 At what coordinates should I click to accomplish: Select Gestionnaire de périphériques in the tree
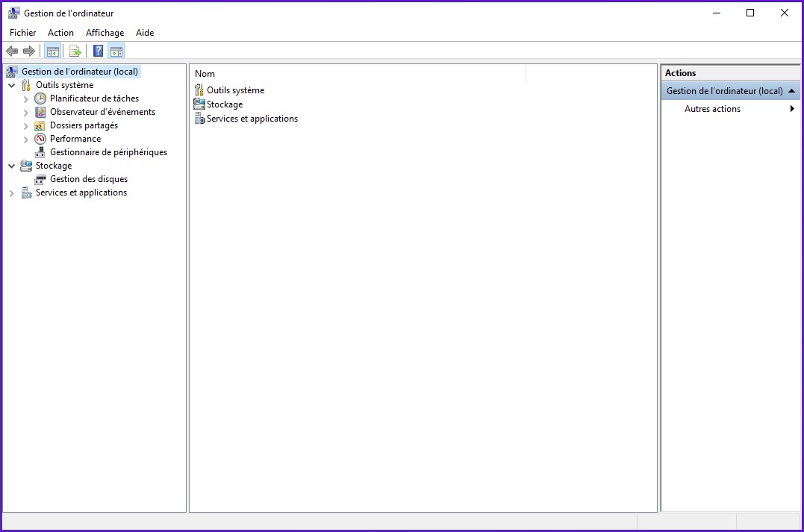click(108, 152)
